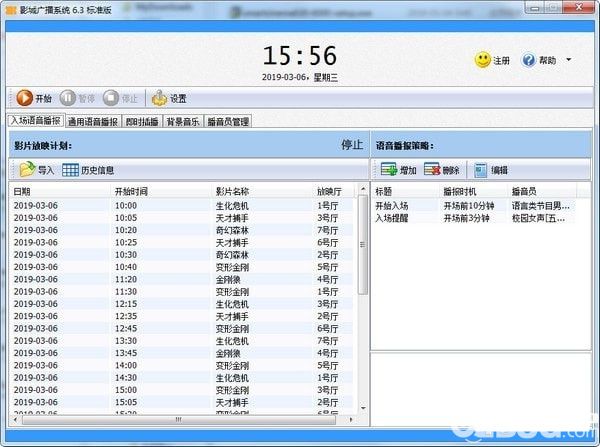600x447 pixels.
Task: Click the 2019-03-06 星期三 date text
Action: click(300, 77)
